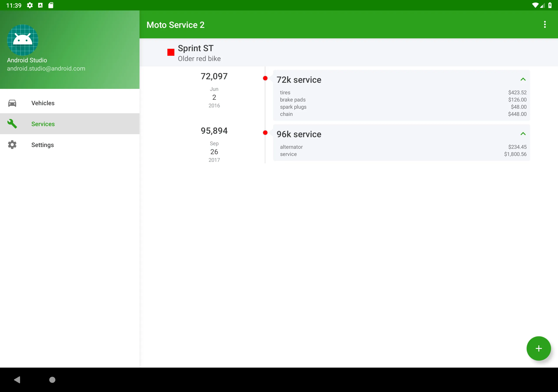
Task: Click the Settings gear icon
Action: click(12, 145)
